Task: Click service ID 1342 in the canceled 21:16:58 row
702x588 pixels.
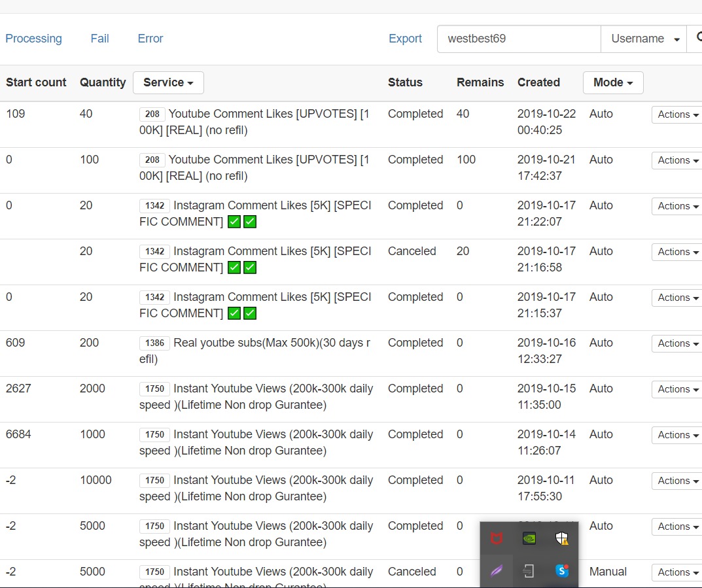Action: [154, 252]
